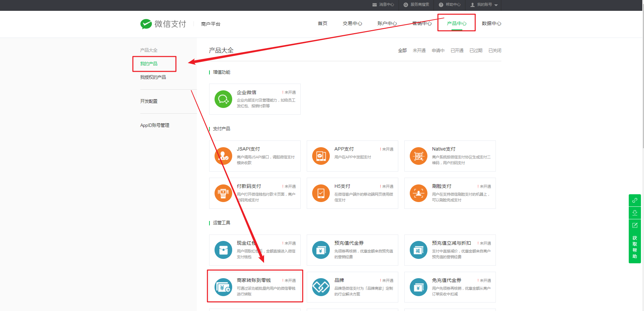Click the 商家转账到零钱 title text
Image resolution: width=644 pixels, height=311 pixels.
254,280
